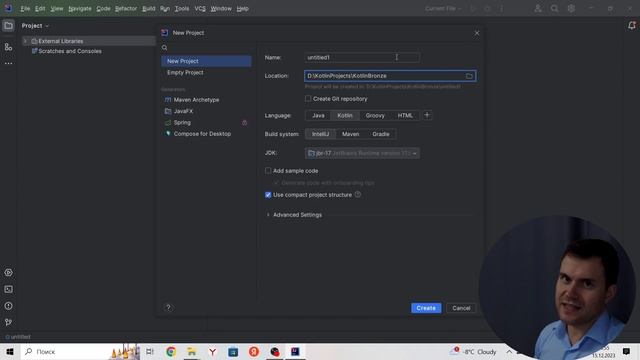Viewport: 640px width, 360px height.
Task: Select Scratches and Consoles tree item
Action: [70, 51]
